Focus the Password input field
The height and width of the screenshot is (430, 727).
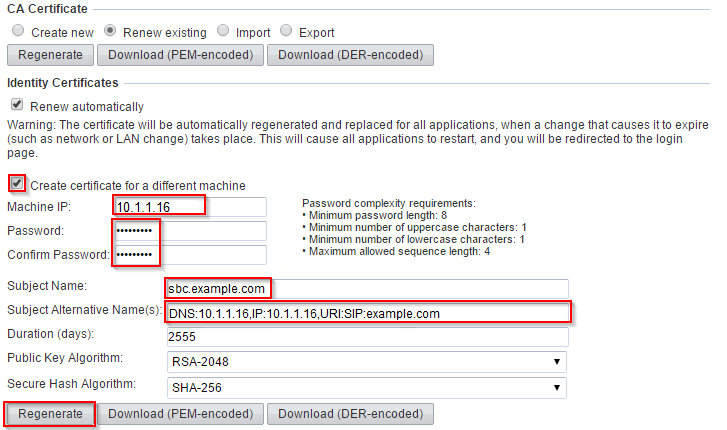[x=190, y=231]
